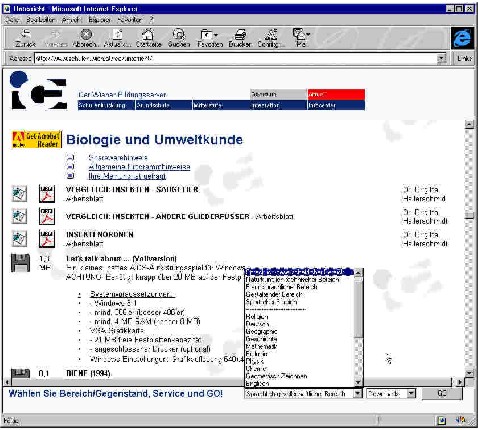
Task: Change font size via Schriftgrad button
Action: [x=271, y=38]
